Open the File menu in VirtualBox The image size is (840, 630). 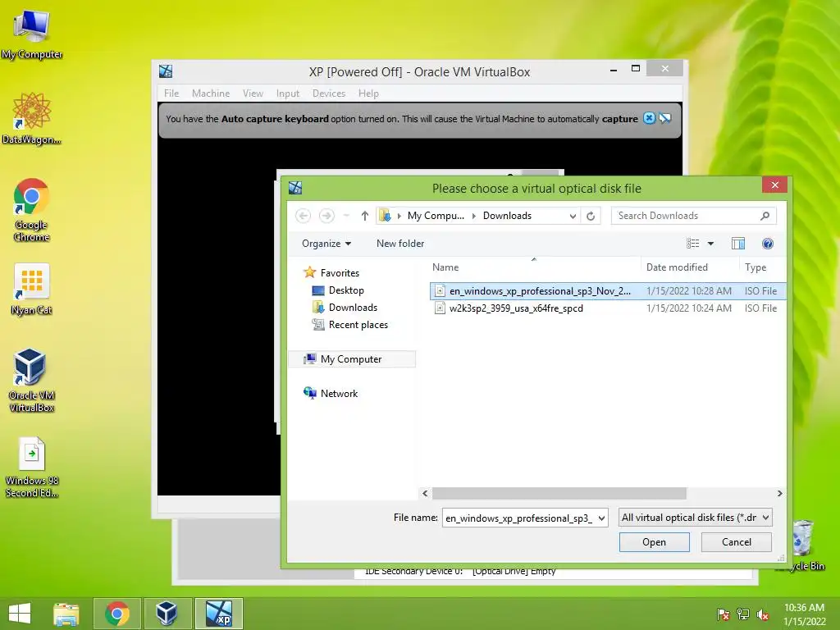click(171, 94)
